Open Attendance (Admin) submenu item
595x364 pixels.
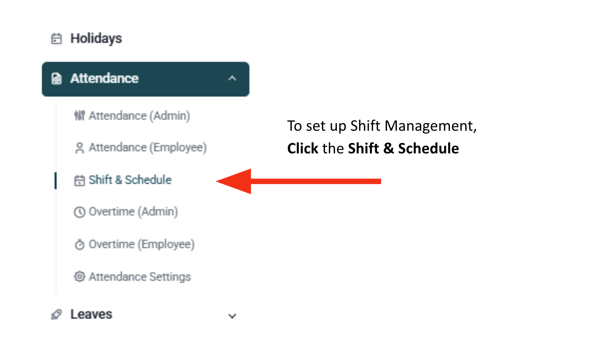(139, 116)
